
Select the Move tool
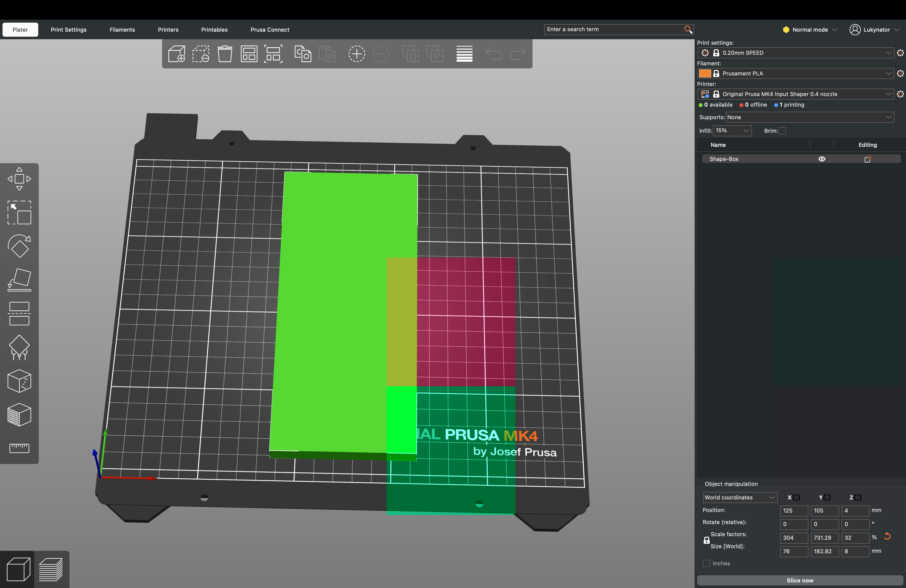pyautogui.click(x=19, y=179)
